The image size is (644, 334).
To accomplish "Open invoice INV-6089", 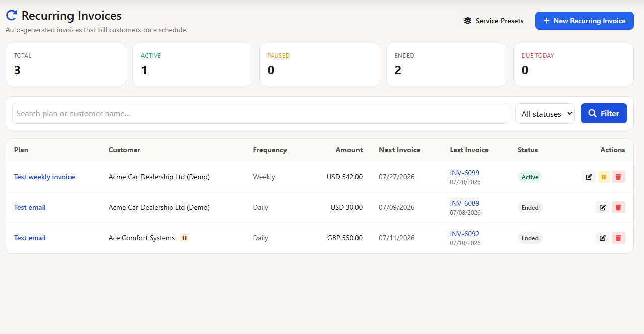I will (464, 203).
